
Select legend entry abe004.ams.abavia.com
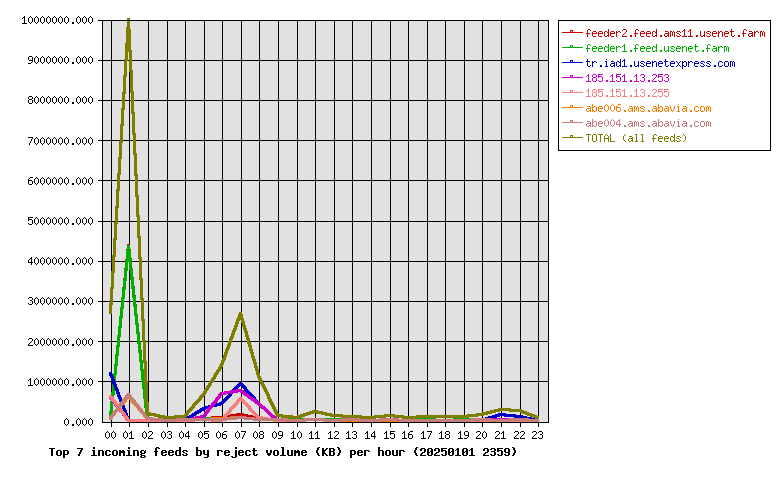[x=648, y=123]
